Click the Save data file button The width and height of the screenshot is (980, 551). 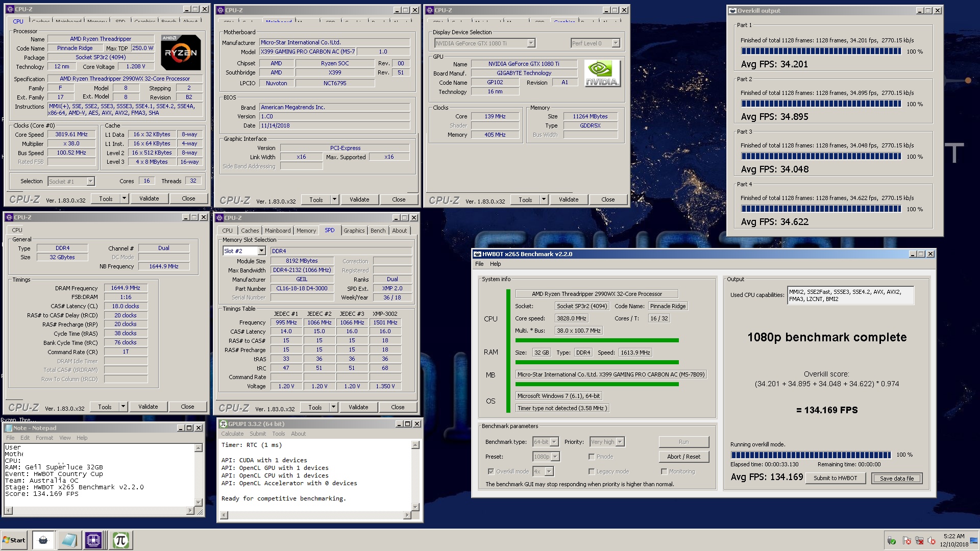896,479
